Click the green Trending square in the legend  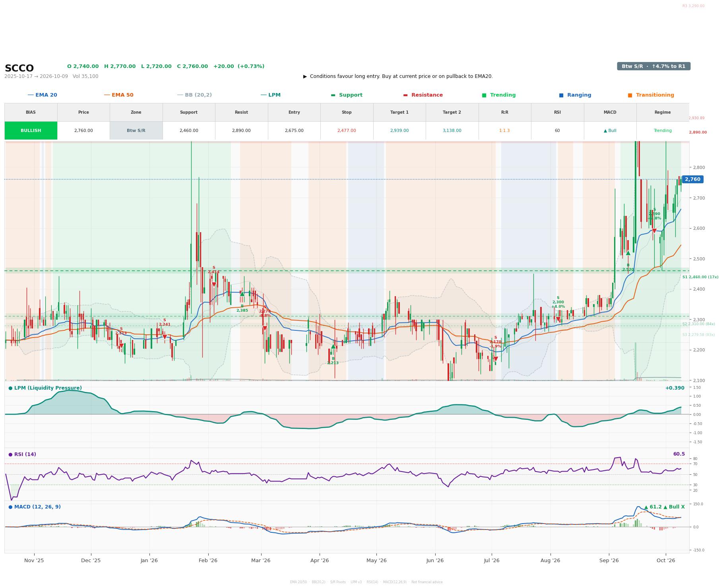tap(484, 95)
